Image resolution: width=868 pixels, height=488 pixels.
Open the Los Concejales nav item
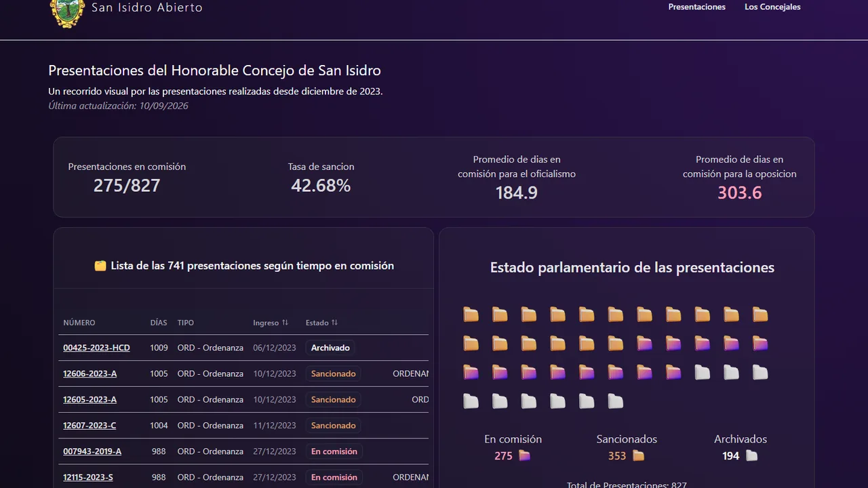(x=772, y=7)
